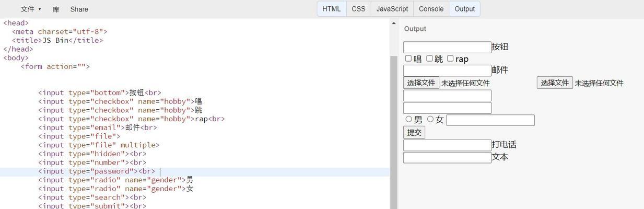
Task: Click the radio code line ending with 男
Action: click(x=116, y=180)
